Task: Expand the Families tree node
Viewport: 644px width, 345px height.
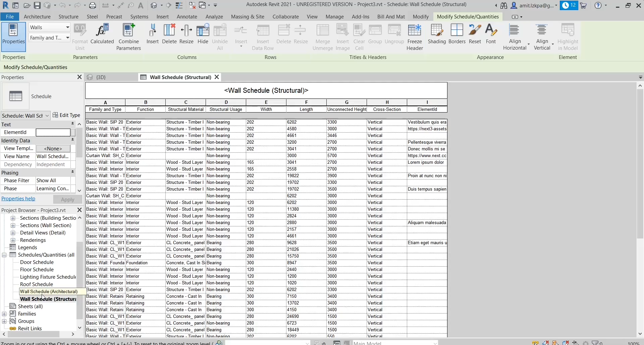Action: tap(4, 314)
